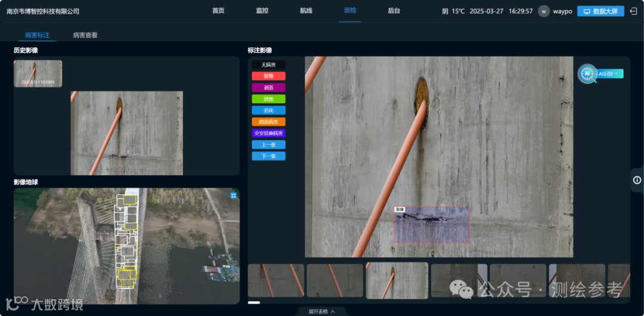644x316 pixels.
Task: Click the AI magnifier robot icon
Action: (587, 73)
